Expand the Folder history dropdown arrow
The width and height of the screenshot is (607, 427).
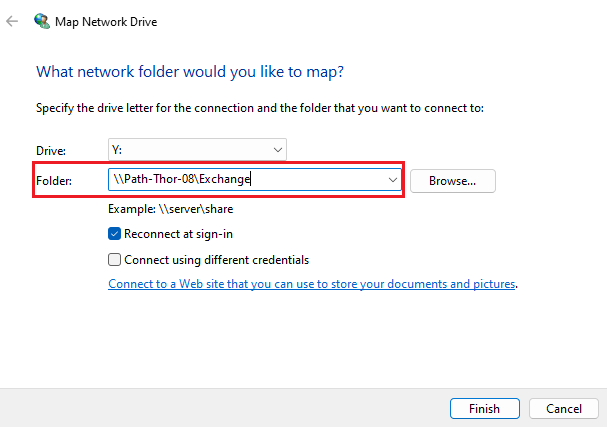(x=393, y=180)
